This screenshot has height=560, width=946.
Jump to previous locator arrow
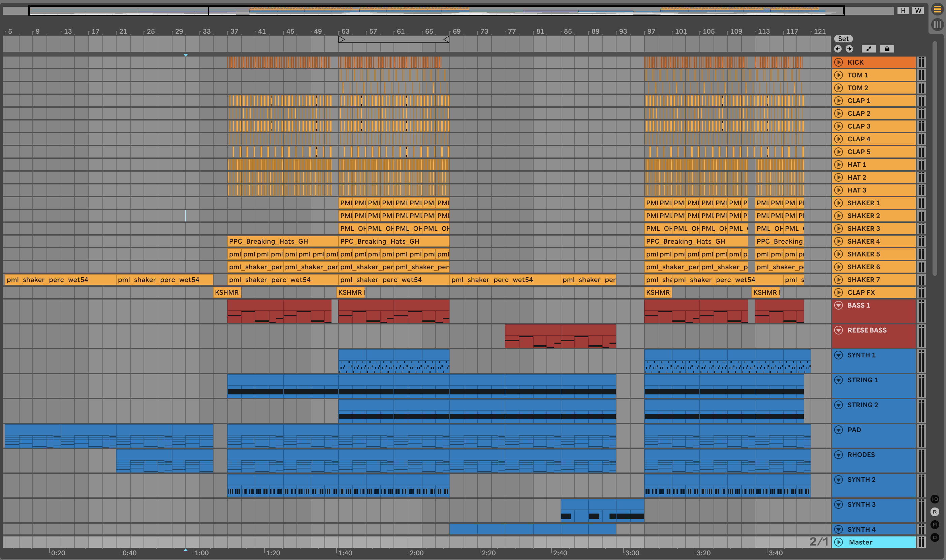coord(838,49)
